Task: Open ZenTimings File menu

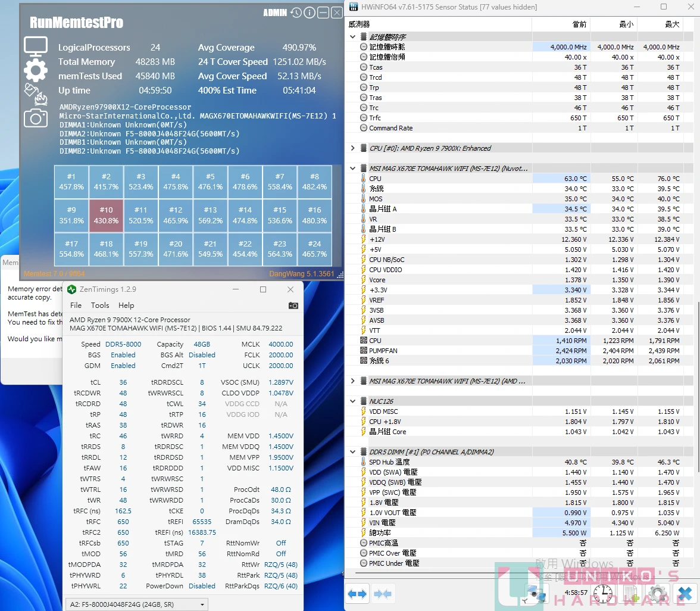Action: pos(76,305)
